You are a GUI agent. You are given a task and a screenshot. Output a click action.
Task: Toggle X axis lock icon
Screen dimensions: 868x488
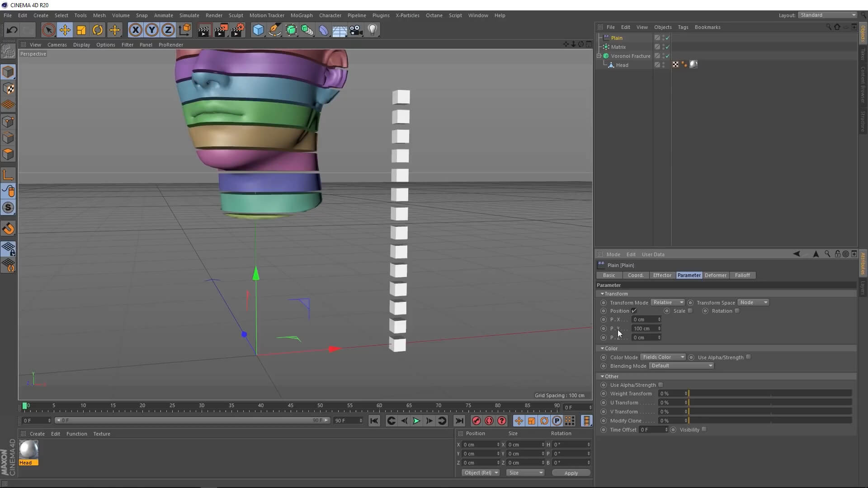click(135, 30)
